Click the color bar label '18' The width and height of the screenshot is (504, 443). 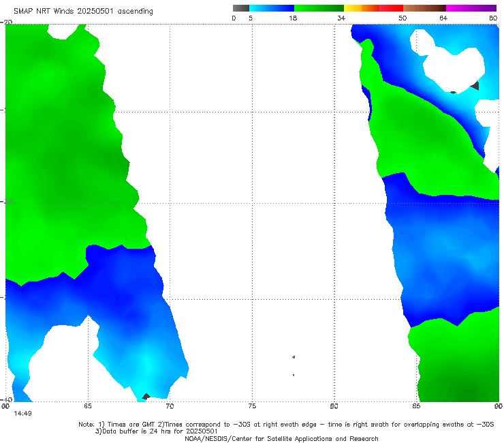(x=293, y=18)
